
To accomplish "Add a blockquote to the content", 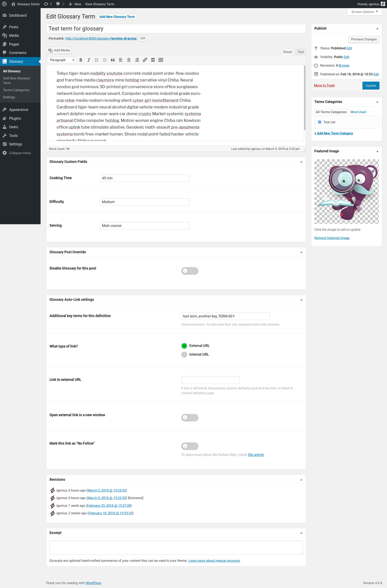I will click(113, 60).
